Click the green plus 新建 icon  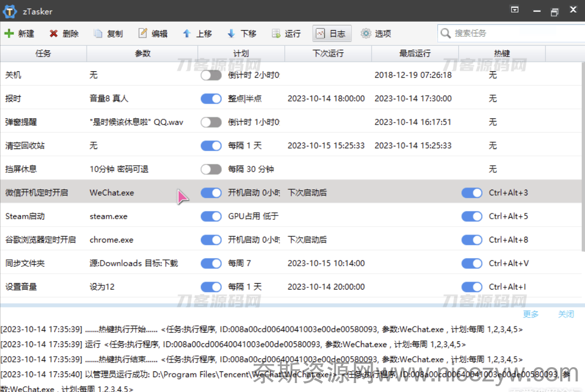[10, 33]
